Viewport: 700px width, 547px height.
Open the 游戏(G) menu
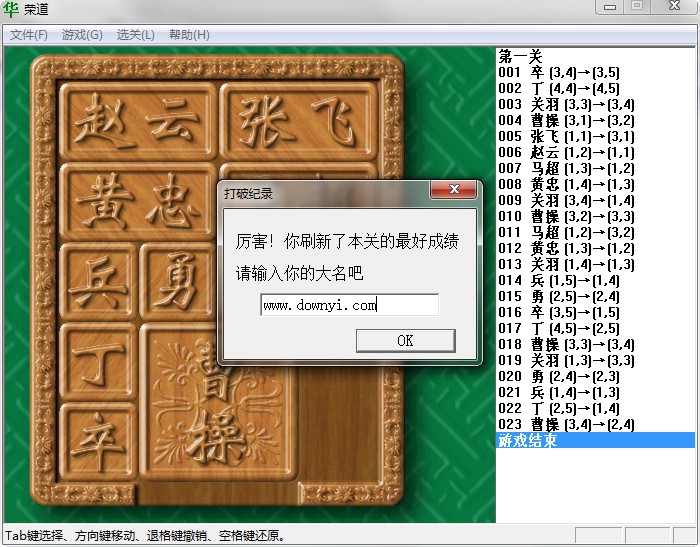pyautogui.click(x=82, y=35)
